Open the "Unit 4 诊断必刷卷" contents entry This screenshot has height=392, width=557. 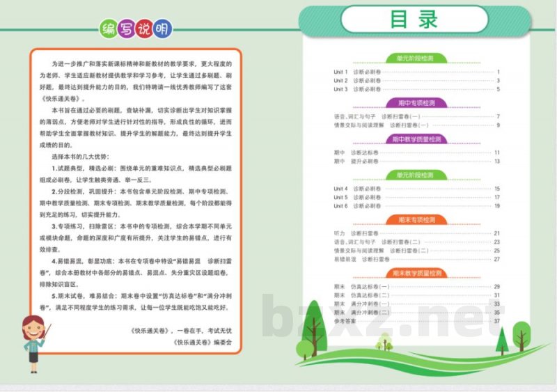coord(416,189)
